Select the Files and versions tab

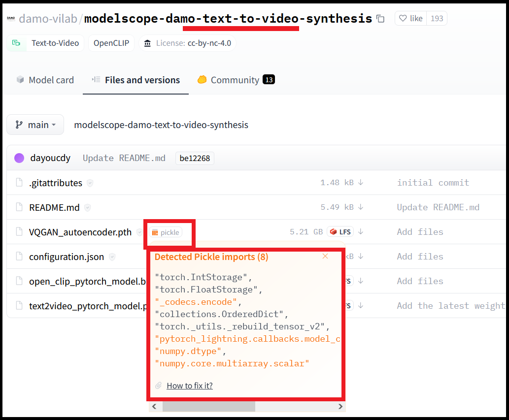(x=136, y=80)
